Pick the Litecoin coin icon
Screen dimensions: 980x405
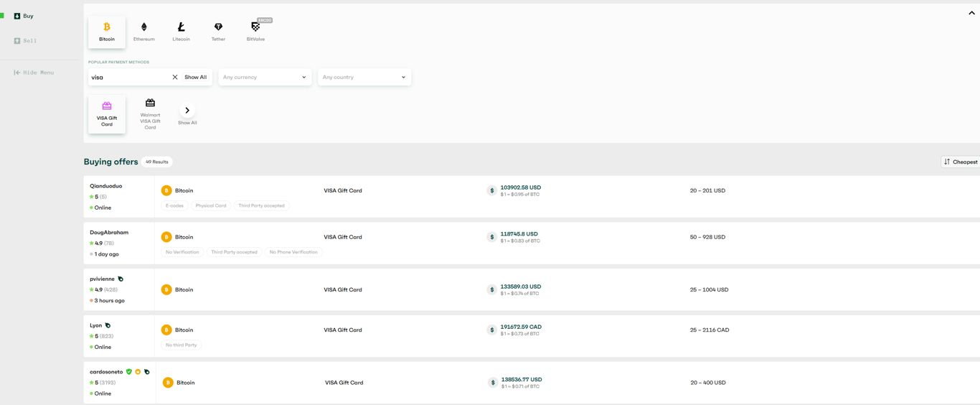181,27
